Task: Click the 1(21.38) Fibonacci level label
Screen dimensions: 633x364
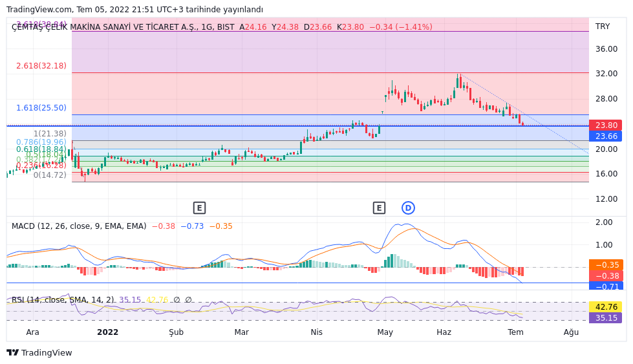Action: (50, 134)
